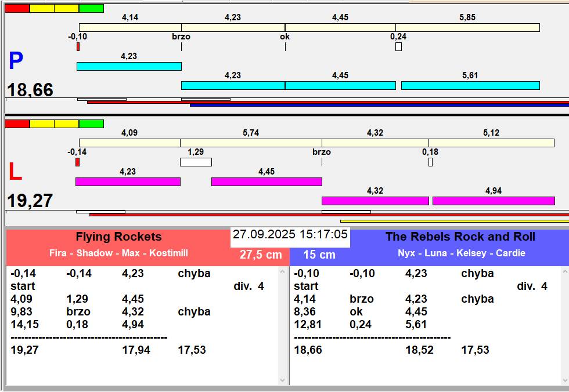This screenshot has width=569, height=392.
Task: Click the red start light in lane L
Action: coord(17,124)
